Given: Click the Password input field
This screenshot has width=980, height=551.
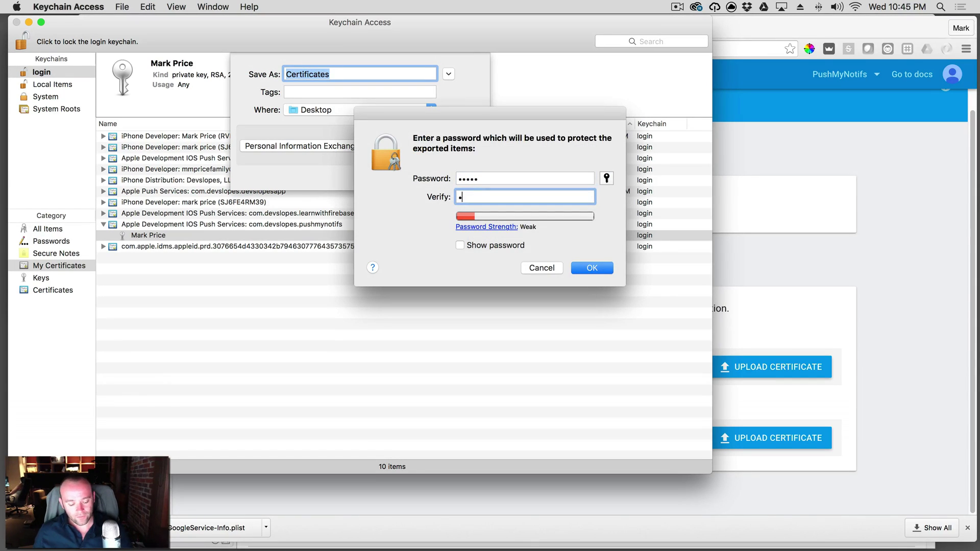Looking at the screenshot, I should [x=525, y=178].
